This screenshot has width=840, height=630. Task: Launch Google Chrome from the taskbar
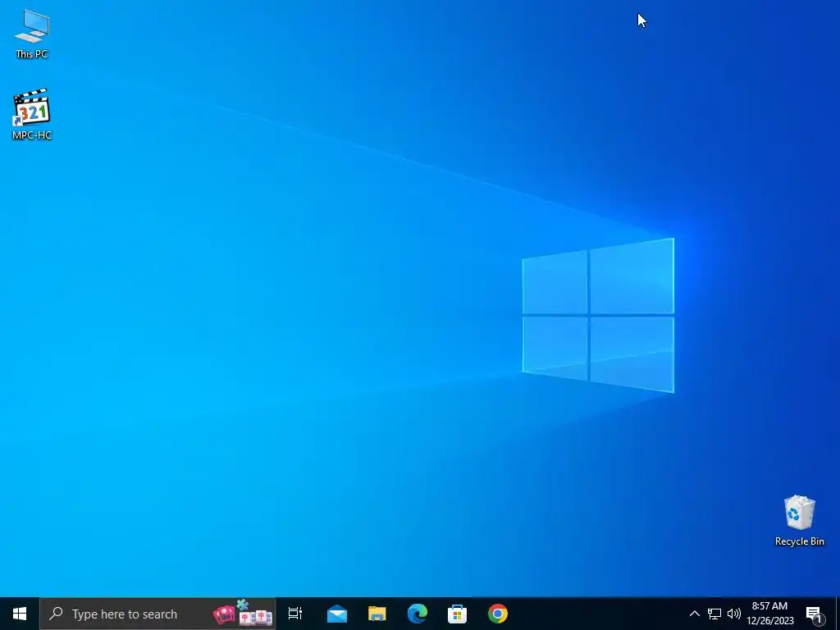[498, 614]
